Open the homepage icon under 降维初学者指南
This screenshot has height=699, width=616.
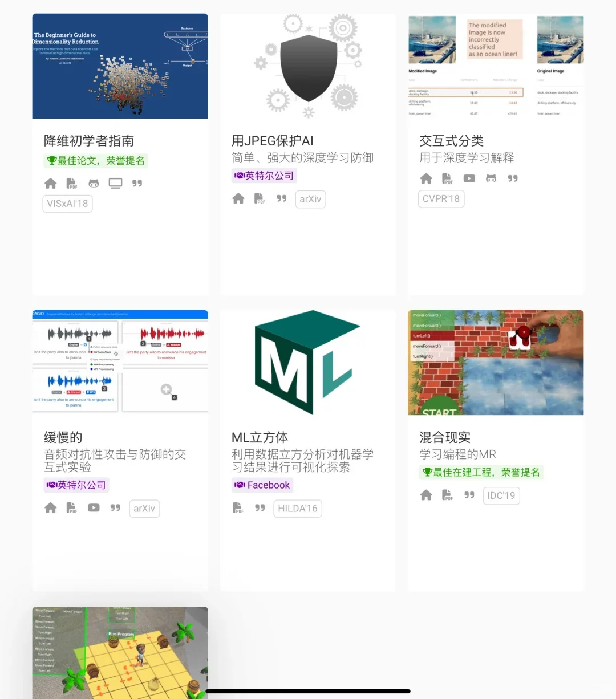[x=50, y=183]
